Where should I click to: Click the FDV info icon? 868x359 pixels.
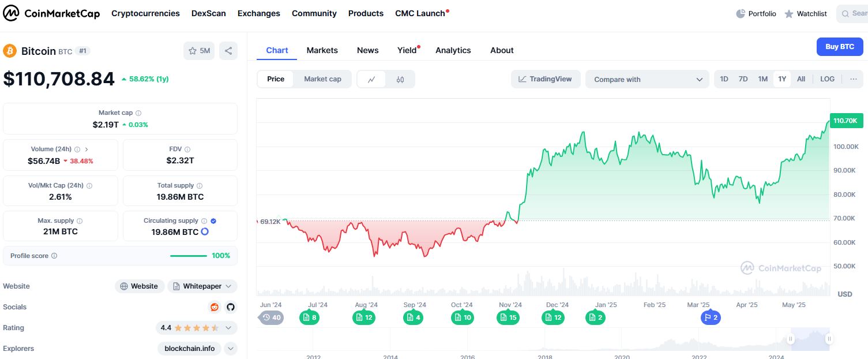coord(187,149)
